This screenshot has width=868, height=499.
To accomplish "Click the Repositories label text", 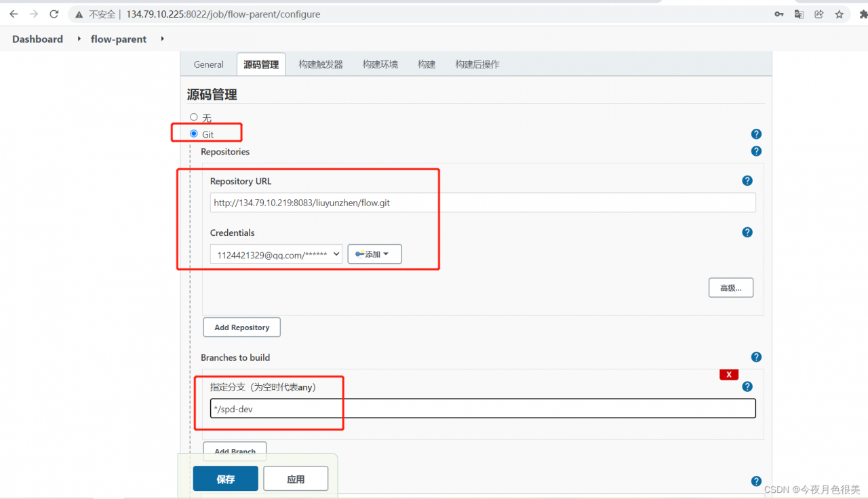I will click(x=225, y=152).
